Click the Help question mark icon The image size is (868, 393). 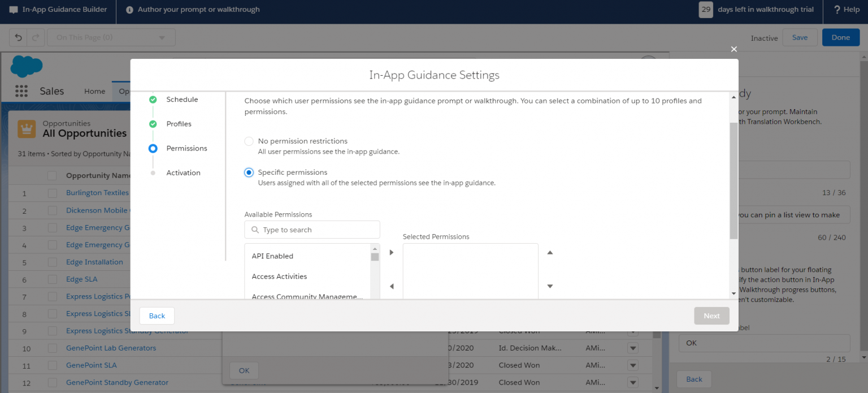(x=837, y=10)
